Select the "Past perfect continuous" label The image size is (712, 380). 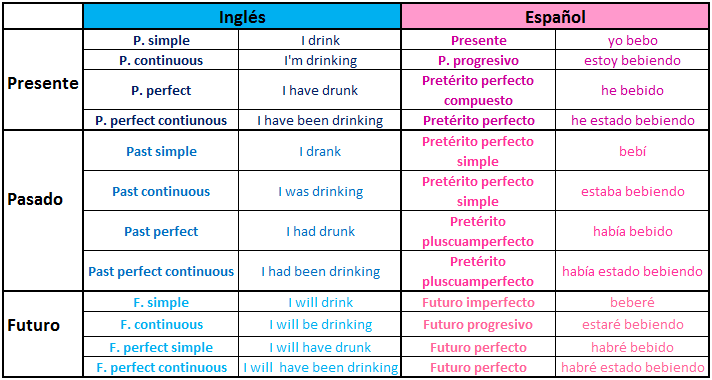pos(161,271)
